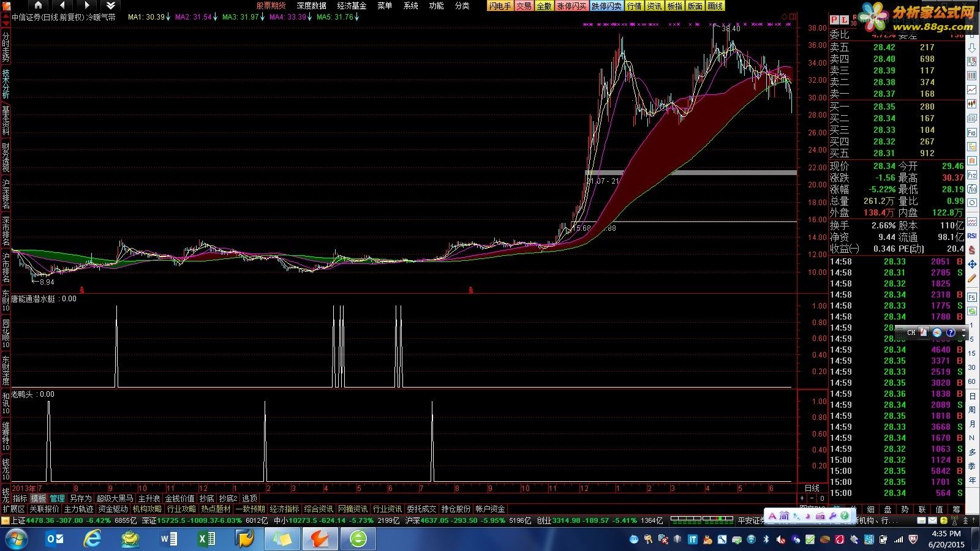Open the 热点题材 tab
Screen dimensions: 980x551
click(216, 509)
